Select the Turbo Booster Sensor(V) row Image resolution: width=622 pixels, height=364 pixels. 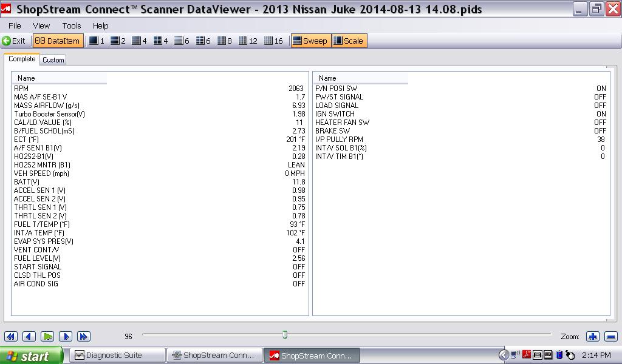160,113
